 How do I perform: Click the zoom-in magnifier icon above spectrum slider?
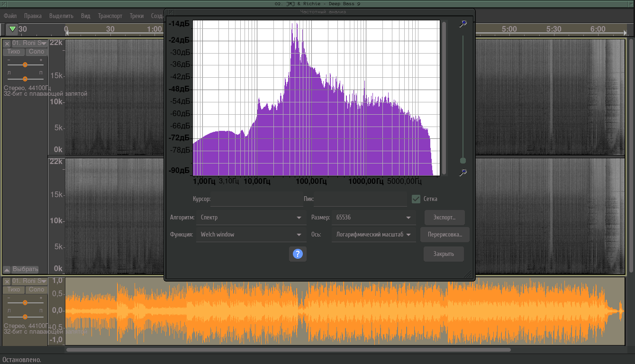pos(463,24)
